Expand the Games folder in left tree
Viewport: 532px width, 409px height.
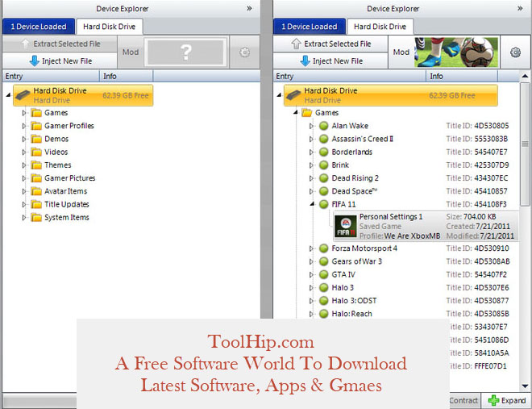pyautogui.click(x=23, y=113)
